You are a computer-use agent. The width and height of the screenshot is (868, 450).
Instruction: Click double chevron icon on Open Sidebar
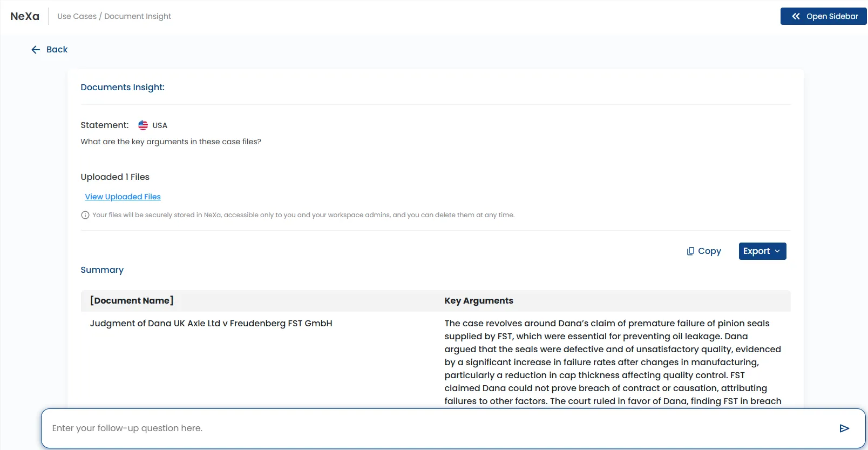(796, 16)
